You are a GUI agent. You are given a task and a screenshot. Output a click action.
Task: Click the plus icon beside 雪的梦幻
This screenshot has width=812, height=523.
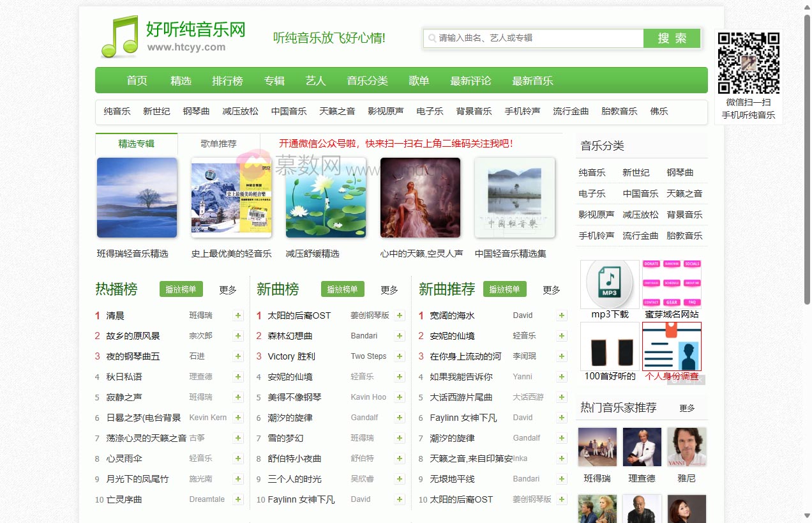click(400, 438)
